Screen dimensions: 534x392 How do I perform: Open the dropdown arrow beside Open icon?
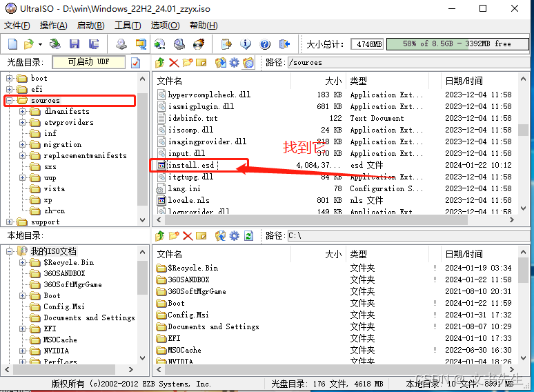pyautogui.click(x=40, y=44)
